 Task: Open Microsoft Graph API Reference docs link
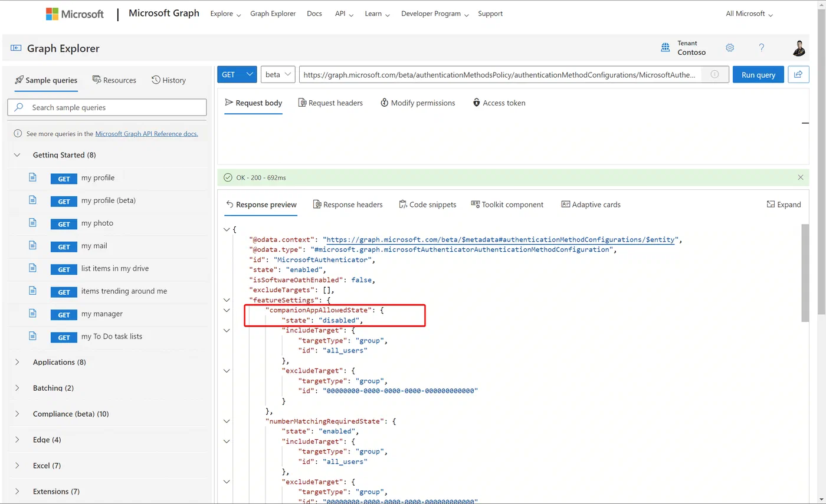(x=147, y=134)
